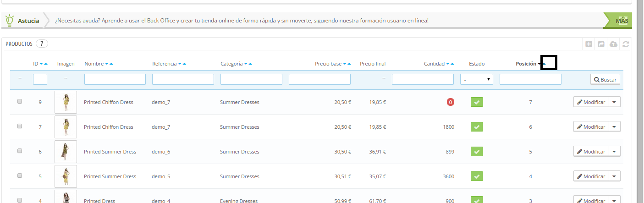Image resolution: width=644 pixels, height=203 pixels.
Task: Click the add new product plus icon
Action: point(589,44)
